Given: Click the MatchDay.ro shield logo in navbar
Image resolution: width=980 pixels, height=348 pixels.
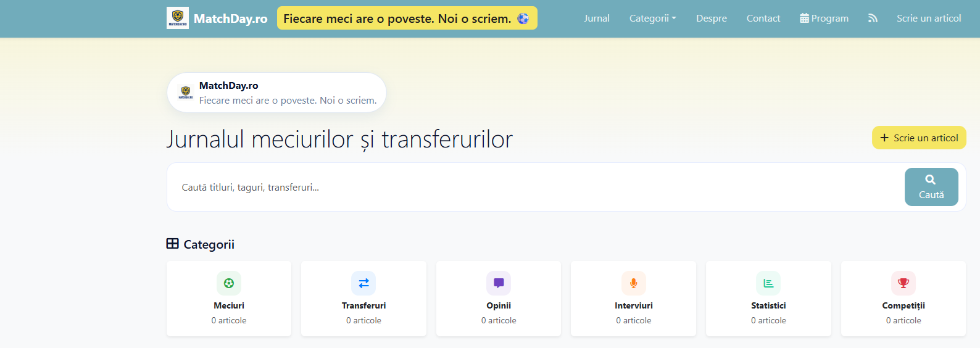Looking at the screenshot, I should pos(178,18).
